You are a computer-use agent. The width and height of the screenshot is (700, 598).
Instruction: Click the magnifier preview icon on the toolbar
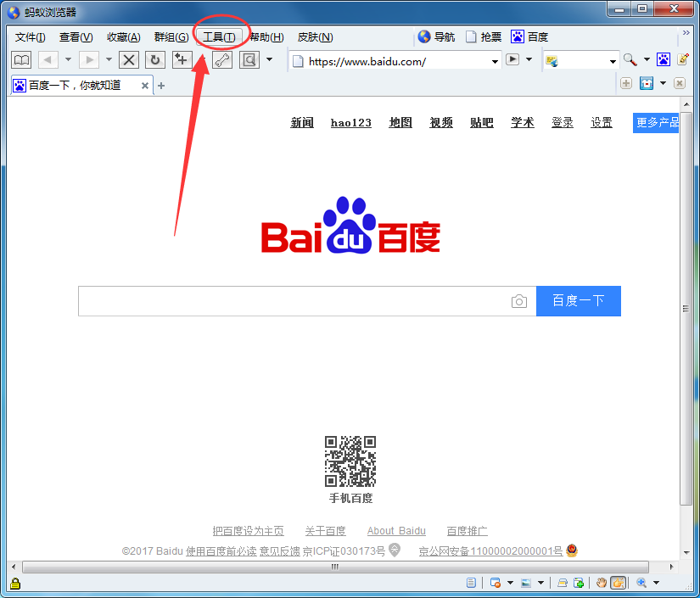coord(249,60)
